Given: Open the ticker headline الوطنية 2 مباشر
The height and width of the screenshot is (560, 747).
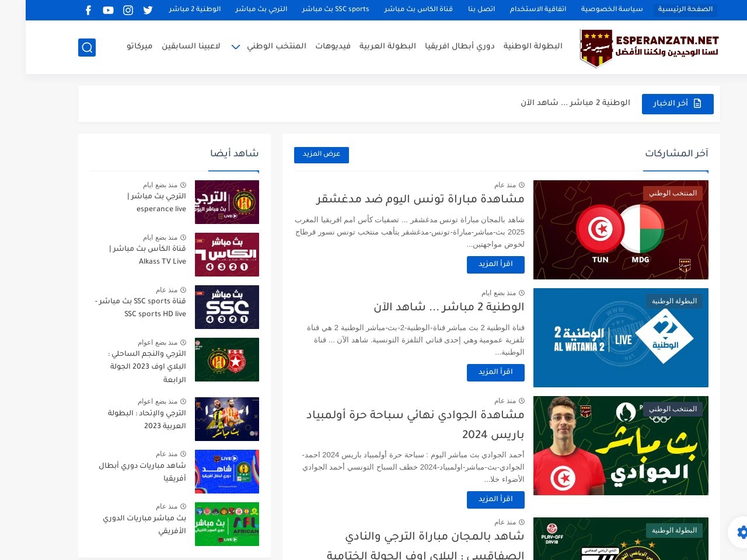Looking at the screenshot, I should [575, 103].
